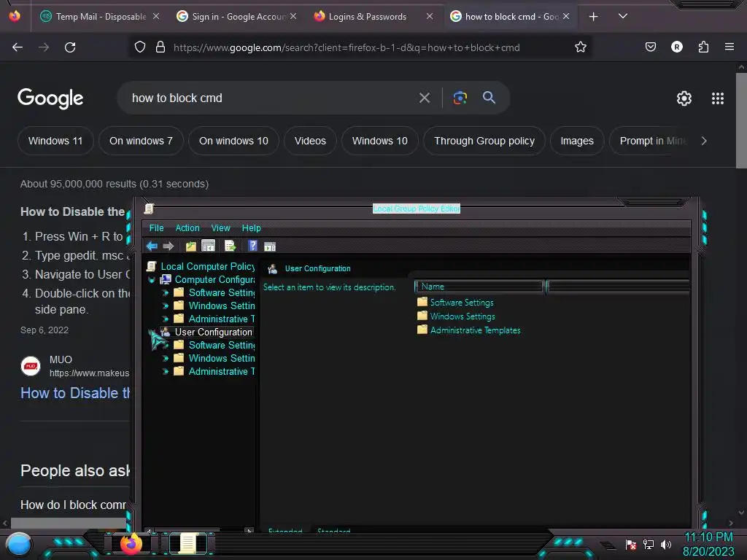
Task: Open Google quick settings gear icon
Action: pos(684,98)
